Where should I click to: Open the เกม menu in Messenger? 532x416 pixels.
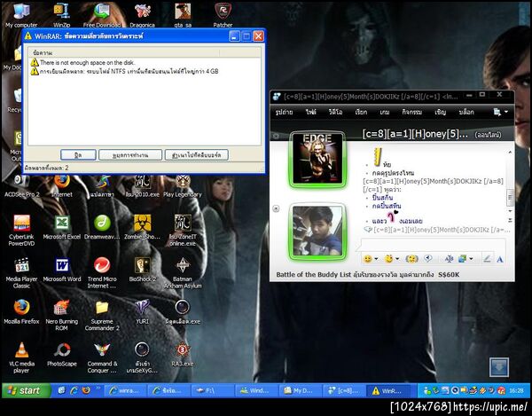click(385, 112)
